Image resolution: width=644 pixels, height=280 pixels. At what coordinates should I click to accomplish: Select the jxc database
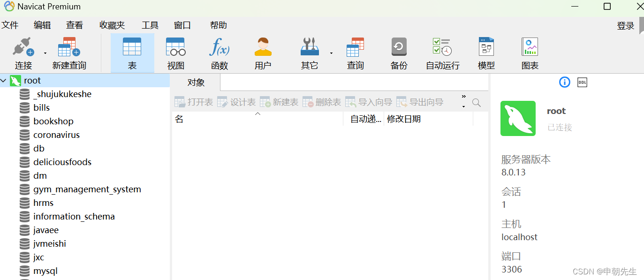point(38,257)
